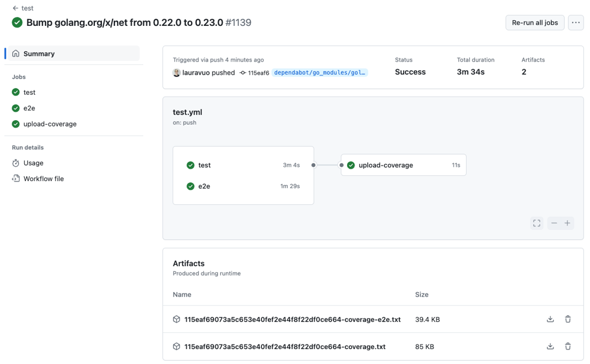Screen dimensions: 590x364
Task: Click check icon of graph test job
Action: 191,165
